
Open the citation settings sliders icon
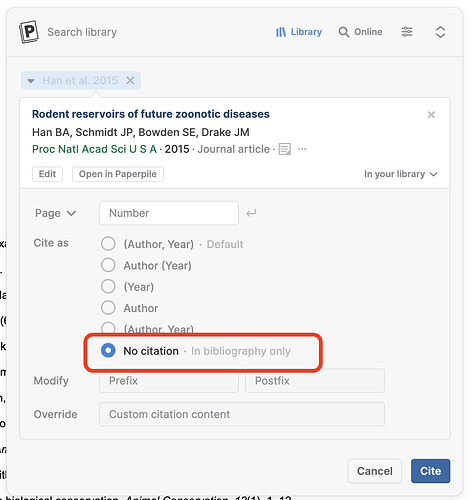407,32
